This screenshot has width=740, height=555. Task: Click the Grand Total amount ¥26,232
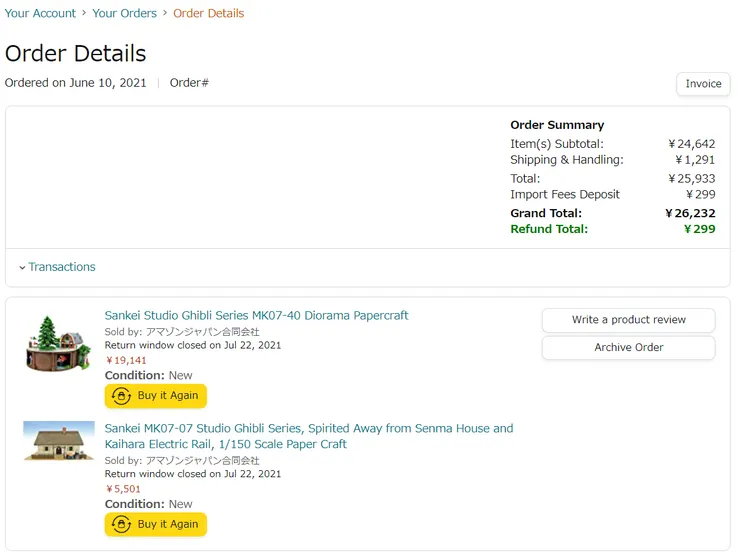click(x=690, y=213)
